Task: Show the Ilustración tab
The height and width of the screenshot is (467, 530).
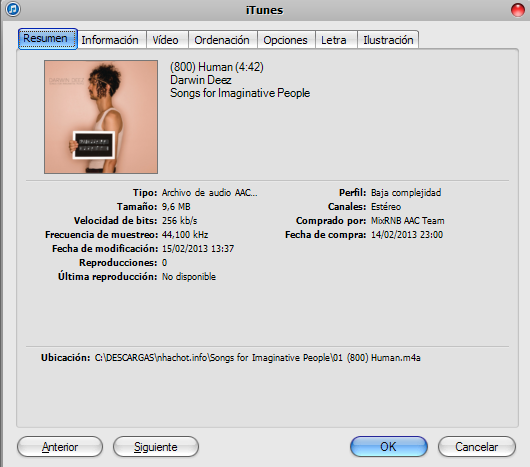Action: [x=388, y=40]
